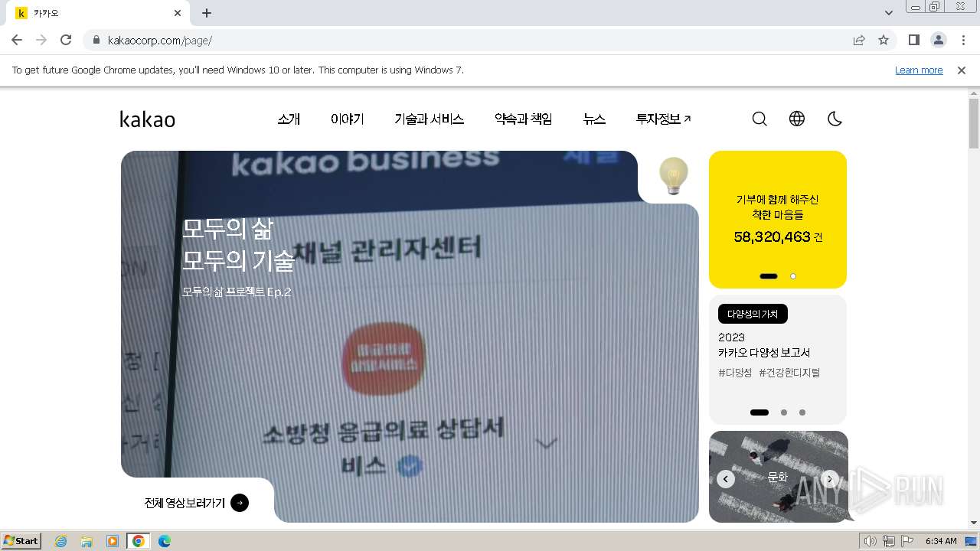Select second dot of the report carousel
The width and height of the screenshot is (980, 551).
pos(784,412)
